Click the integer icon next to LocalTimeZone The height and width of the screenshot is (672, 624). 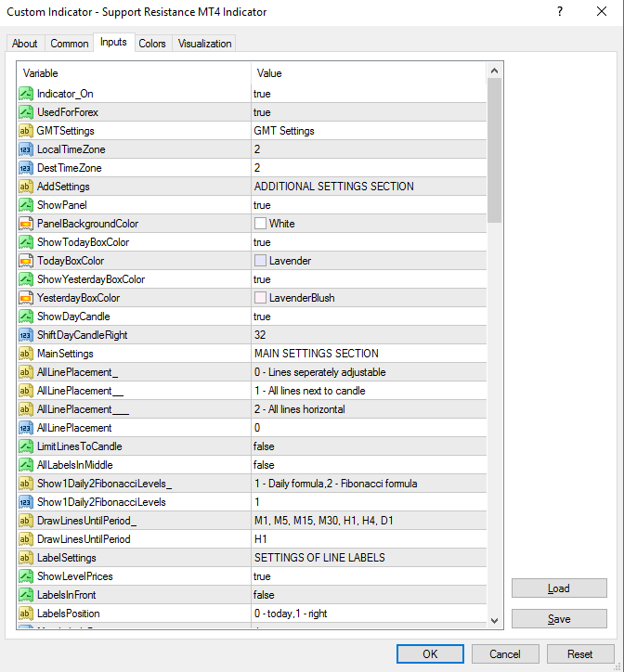tap(26, 149)
